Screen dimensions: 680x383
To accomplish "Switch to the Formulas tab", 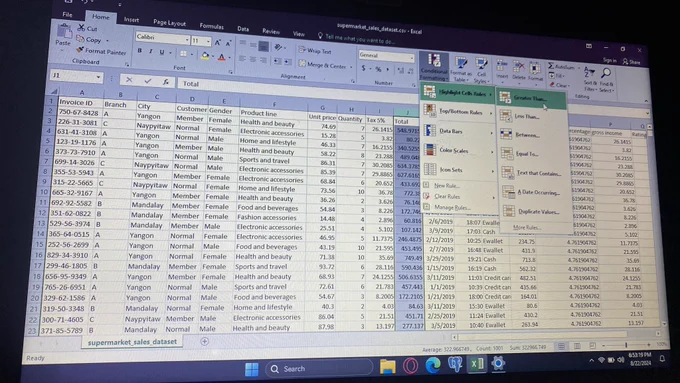I will [x=212, y=26].
